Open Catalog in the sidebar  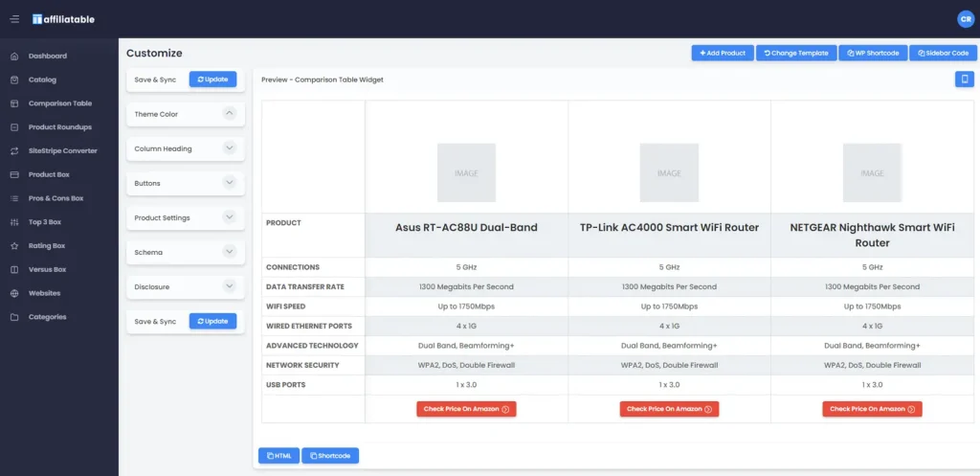tap(42, 80)
